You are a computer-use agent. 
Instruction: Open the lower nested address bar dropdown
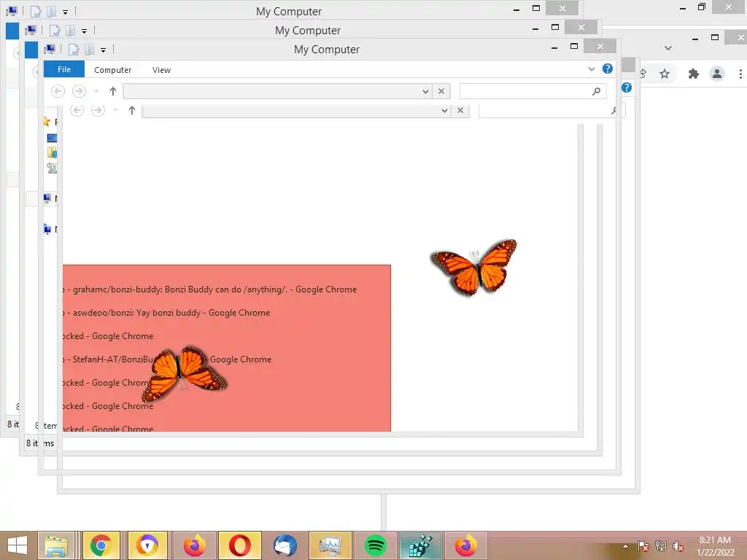point(444,111)
